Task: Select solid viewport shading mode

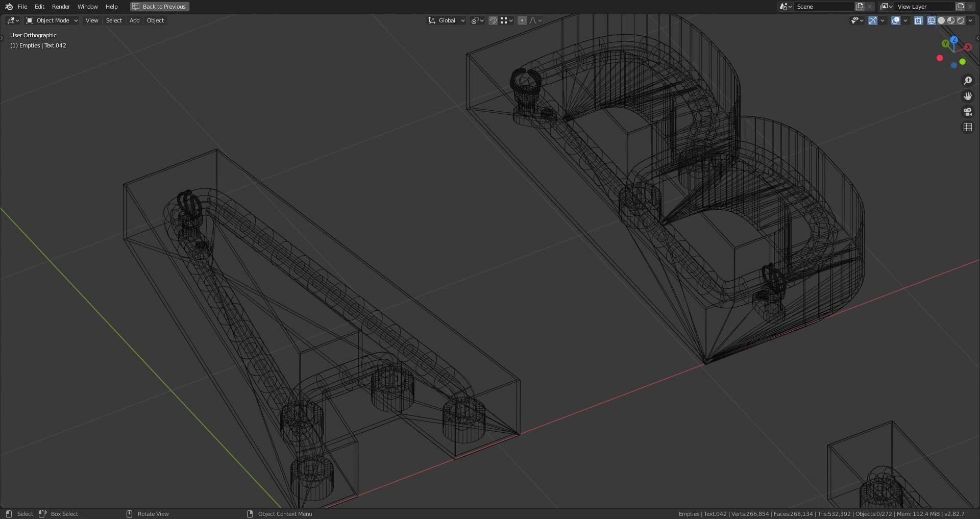Action: click(x=941, y=20)
